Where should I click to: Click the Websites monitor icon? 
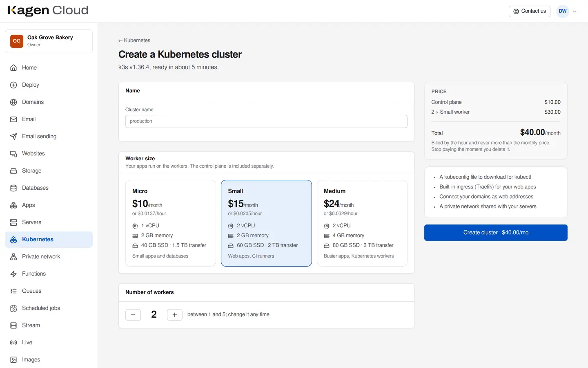(x=13, y=154)
